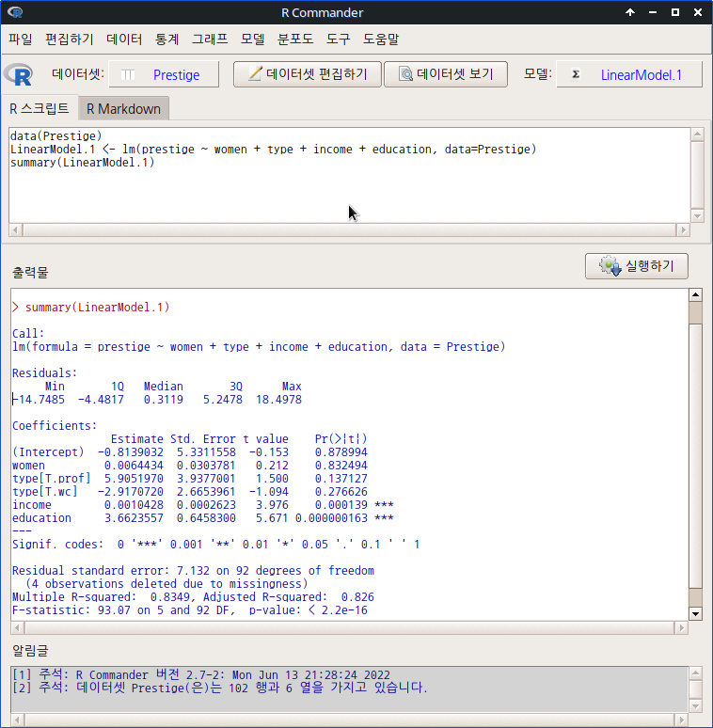Close the R Commander window
The image size is (713, 728).
point(698,12)
